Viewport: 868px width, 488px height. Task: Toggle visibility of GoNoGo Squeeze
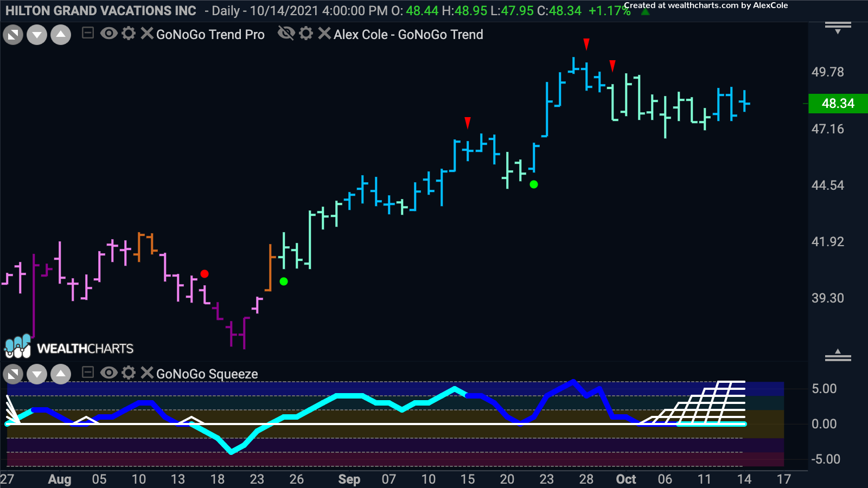pyautogui.click(x=109, y=373)
